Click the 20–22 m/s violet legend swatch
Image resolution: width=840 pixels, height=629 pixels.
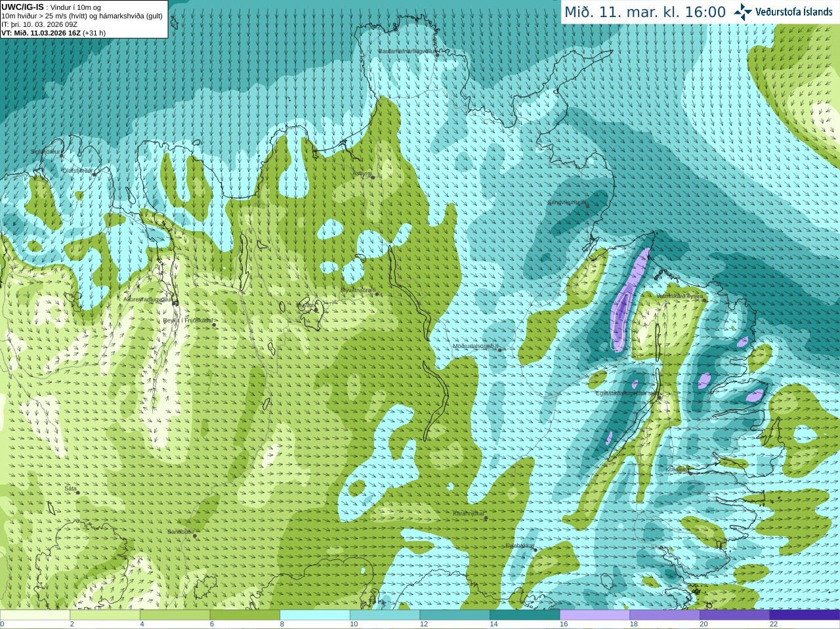pos(735,615)
